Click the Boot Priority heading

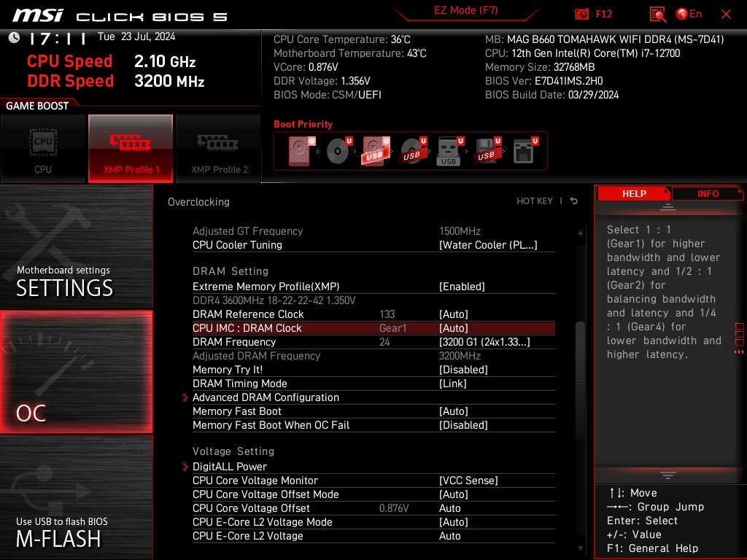(x=303, y=124)
